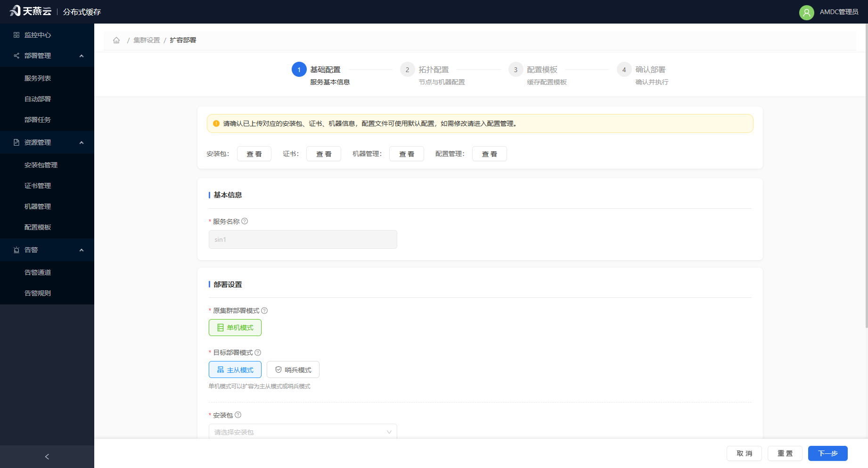
Task: Click the warning icon in notice banner
Action: [x=216, y=123]
